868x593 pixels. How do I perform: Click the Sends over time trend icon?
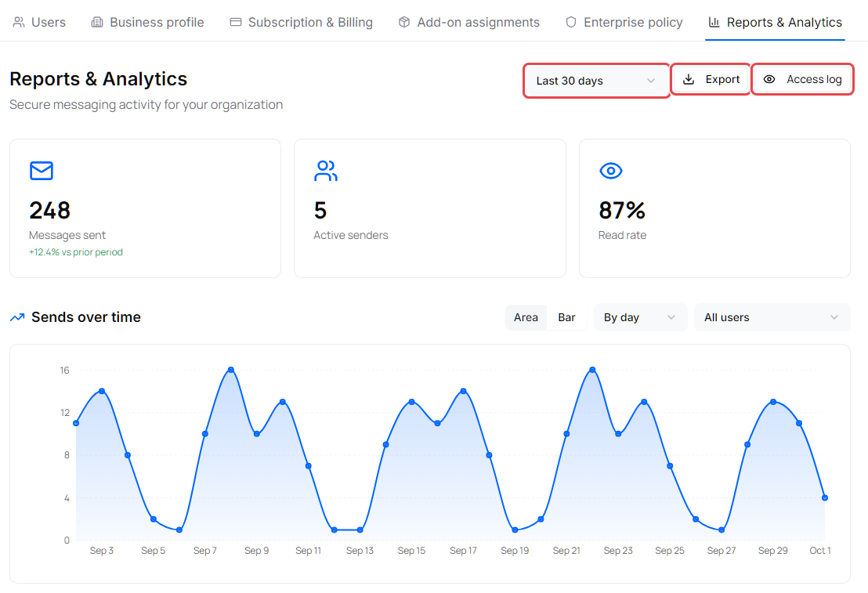17,317
